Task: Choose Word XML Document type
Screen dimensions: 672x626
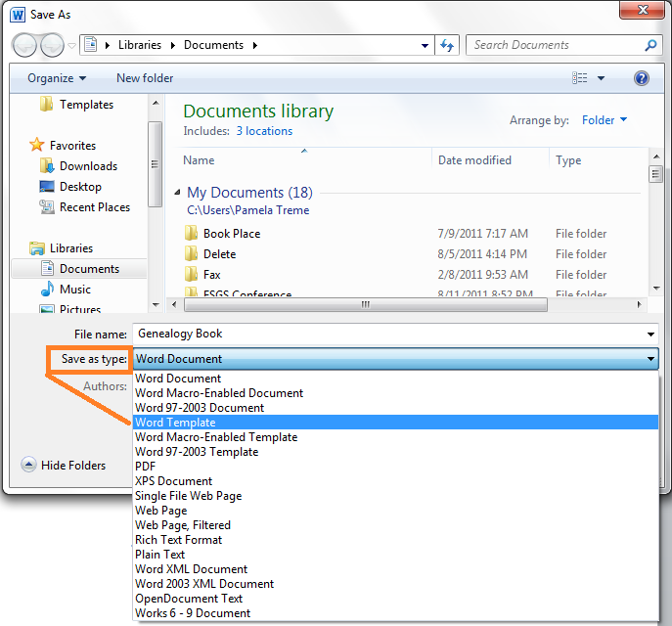Action: tap(395, 569)
